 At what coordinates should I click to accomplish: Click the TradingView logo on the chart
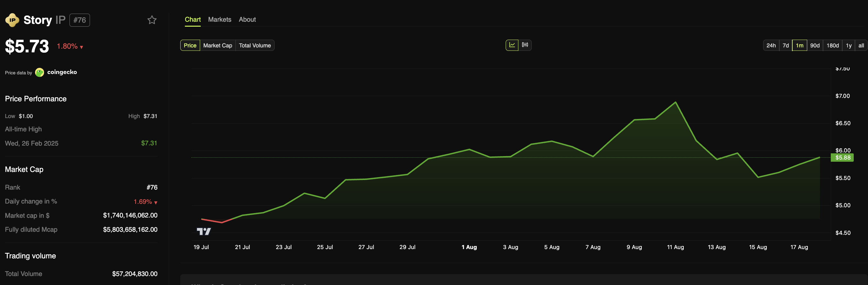click(x=204, y=231)
